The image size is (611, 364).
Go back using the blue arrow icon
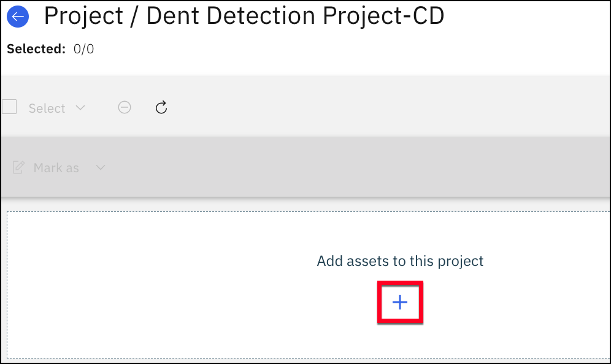(18, 17)
